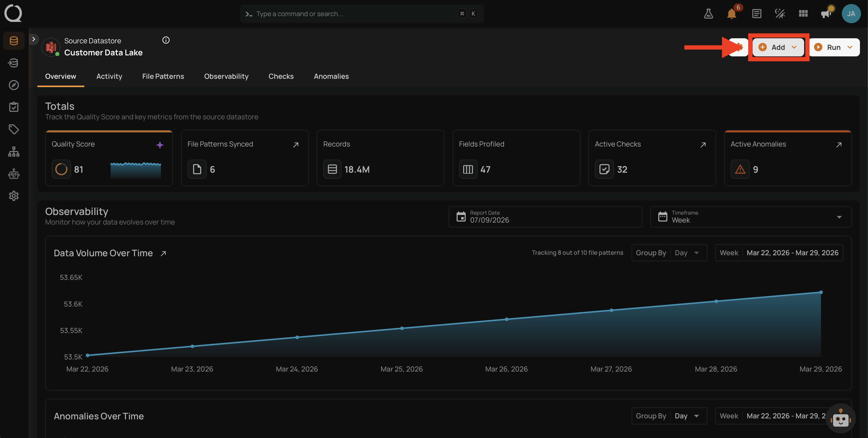
Task: Open the Explore compass sidebar icon
Action: pyautogui.click(x=14, y=85)
